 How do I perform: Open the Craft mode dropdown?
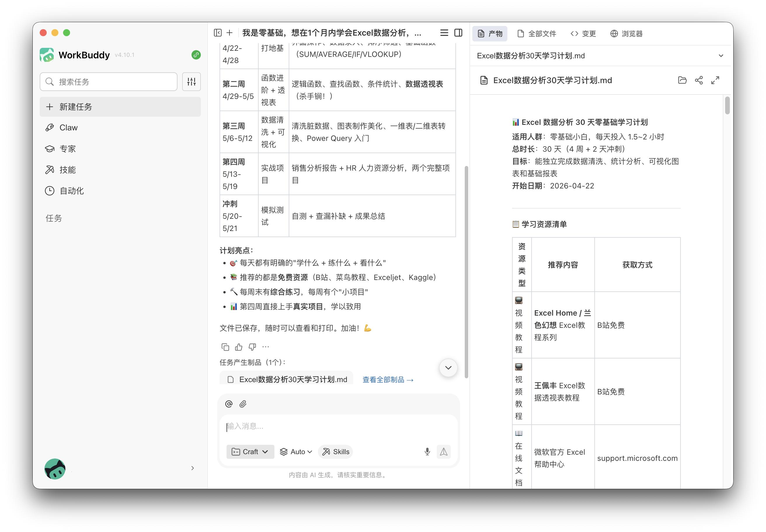click(x=250, y=452)
